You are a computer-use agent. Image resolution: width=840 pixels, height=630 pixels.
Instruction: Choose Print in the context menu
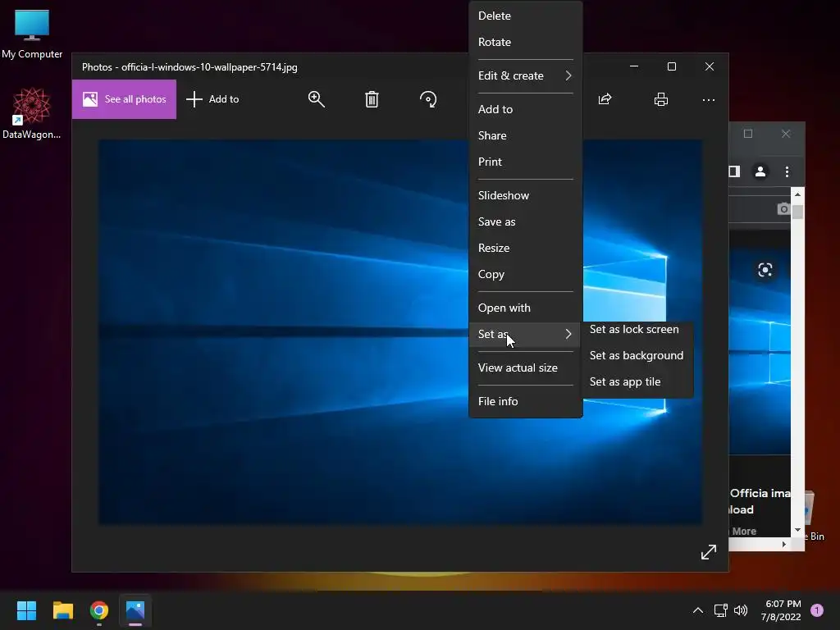(526, 162)
